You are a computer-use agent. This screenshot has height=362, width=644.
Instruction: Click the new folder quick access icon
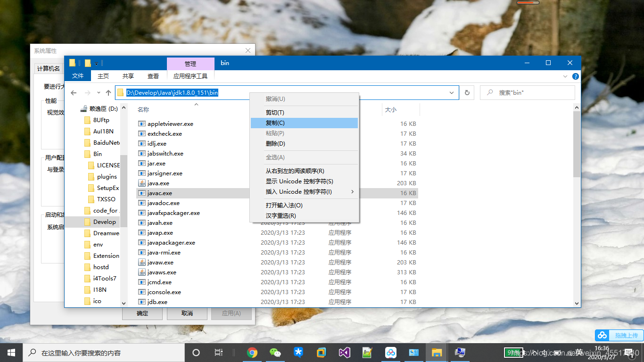pyautogui.click(x=88, y=63)
